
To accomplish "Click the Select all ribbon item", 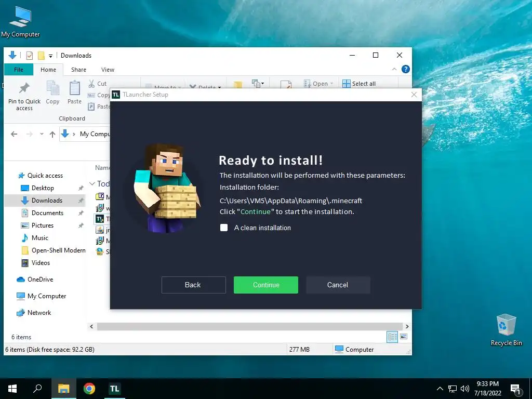I will click(x=359, y=84).
